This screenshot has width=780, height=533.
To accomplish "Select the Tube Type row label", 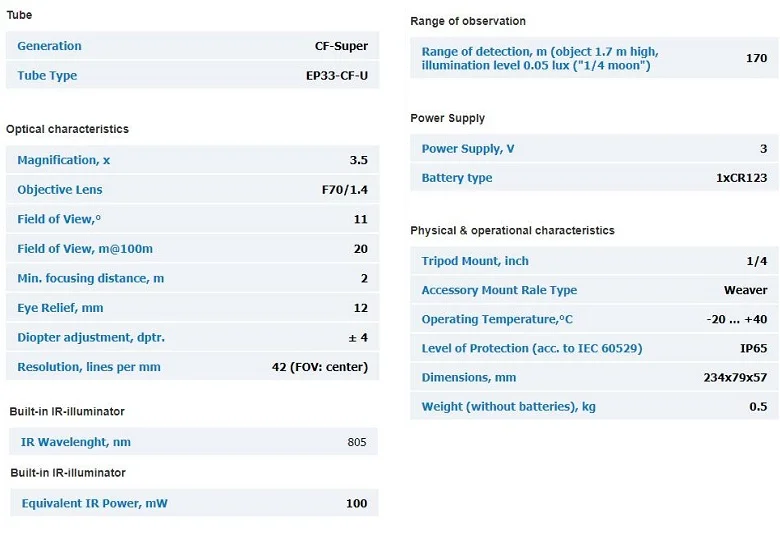I will [47, 76].
